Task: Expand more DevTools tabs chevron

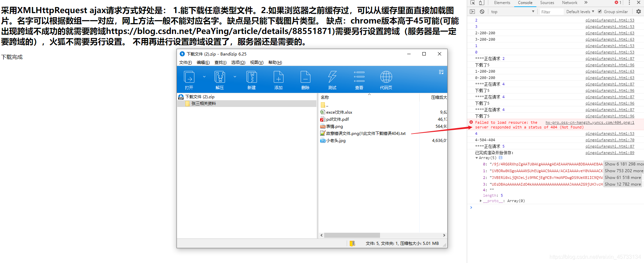Action: [x=586, y=3]
